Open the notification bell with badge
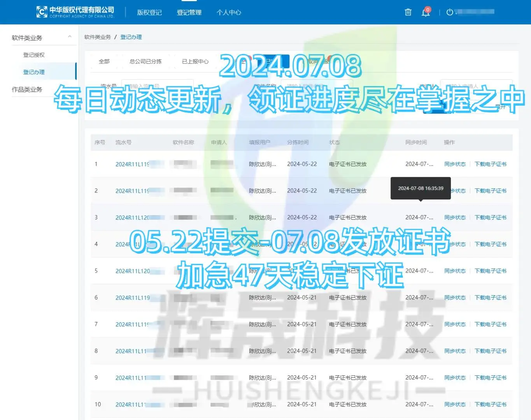Viewport: 531px width, 420px height. tap(425, 12)
